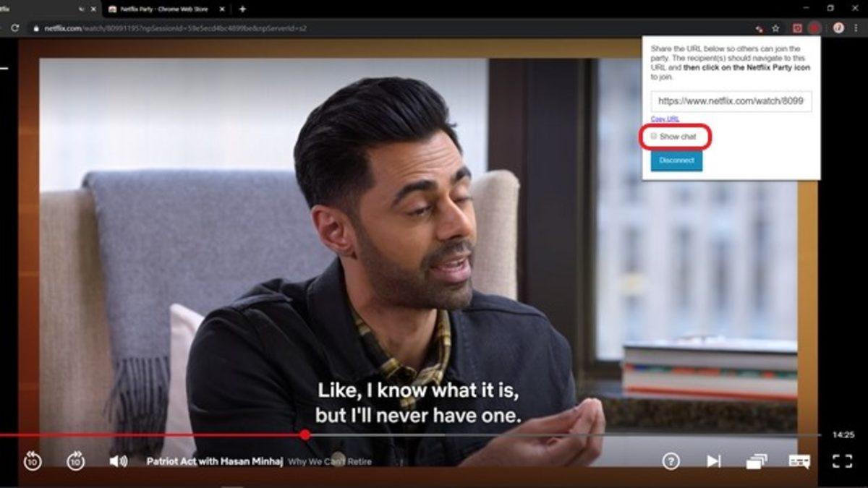Open the Chrome profile avatar menu
The height and width of the screenshot is (488, 868).
point(839,27)
